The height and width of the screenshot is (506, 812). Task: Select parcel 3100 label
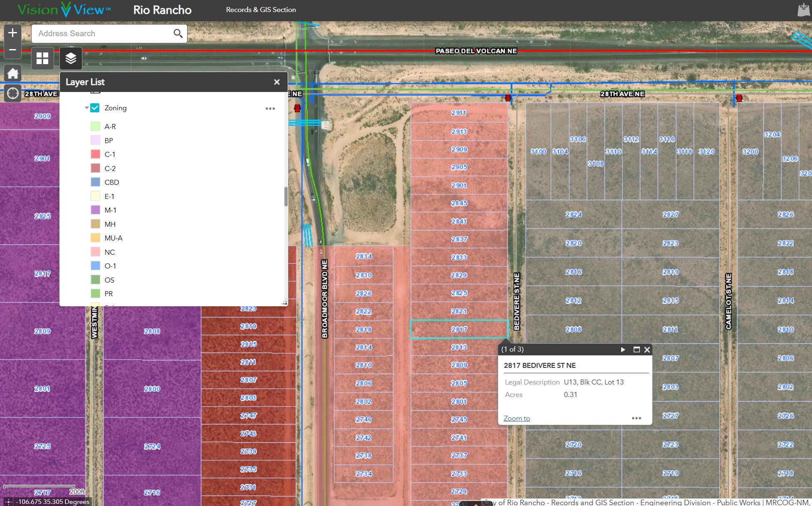[538, 152]
